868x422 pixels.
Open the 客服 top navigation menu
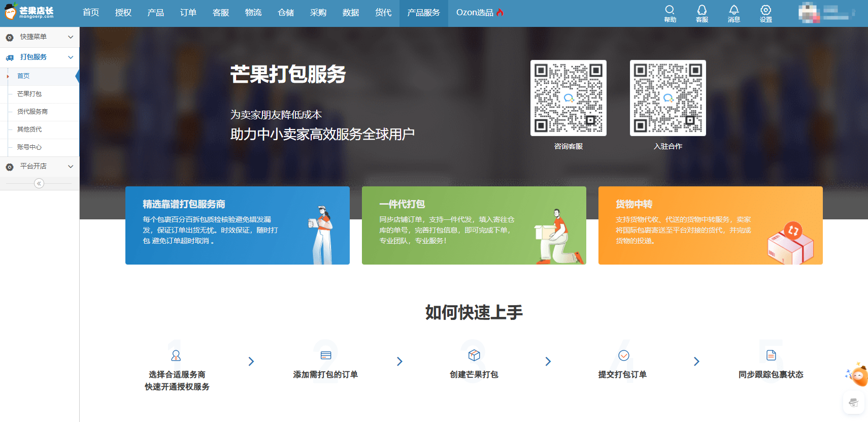point(221,13)
